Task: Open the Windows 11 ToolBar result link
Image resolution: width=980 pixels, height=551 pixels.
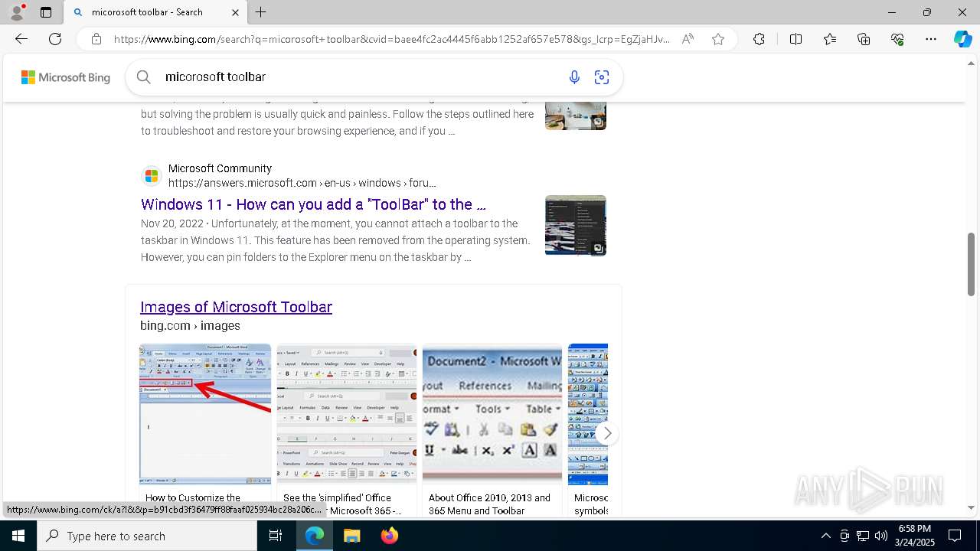Action: coord(313,204)
